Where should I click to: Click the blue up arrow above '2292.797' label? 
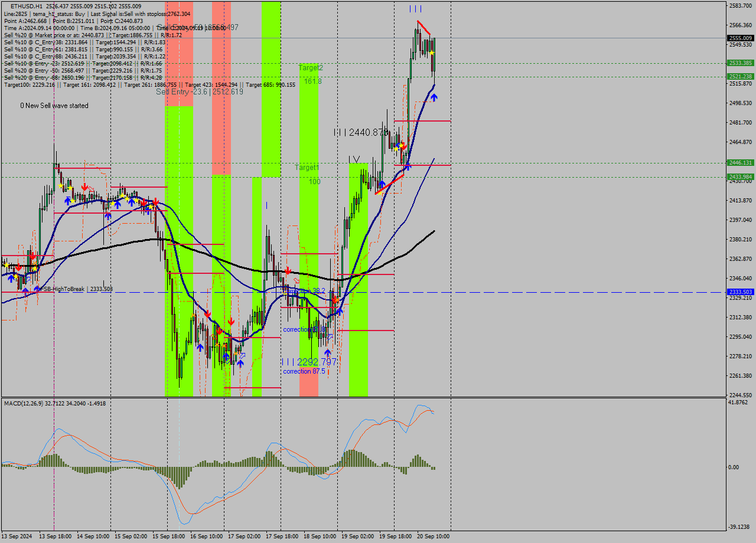click(x=328, y=352)
